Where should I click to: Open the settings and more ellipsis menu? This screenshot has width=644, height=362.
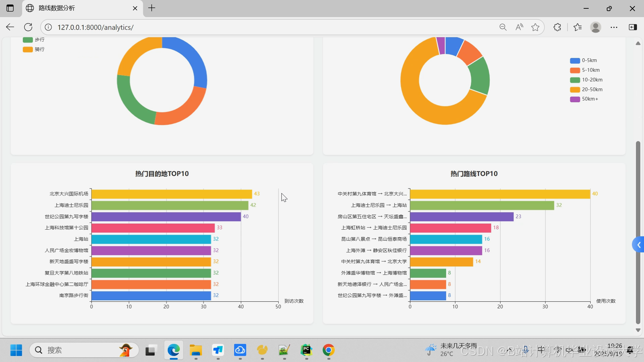[614, 27]
